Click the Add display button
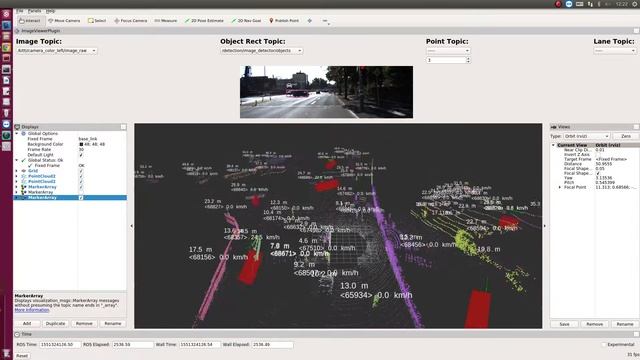The height and width of the screenshot is (360, 640). (27, 323)
